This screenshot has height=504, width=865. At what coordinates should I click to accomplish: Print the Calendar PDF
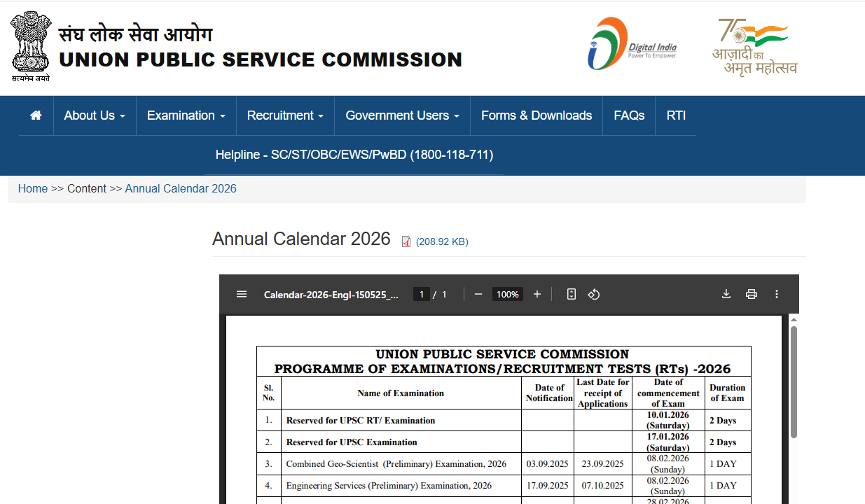(752, 294)
